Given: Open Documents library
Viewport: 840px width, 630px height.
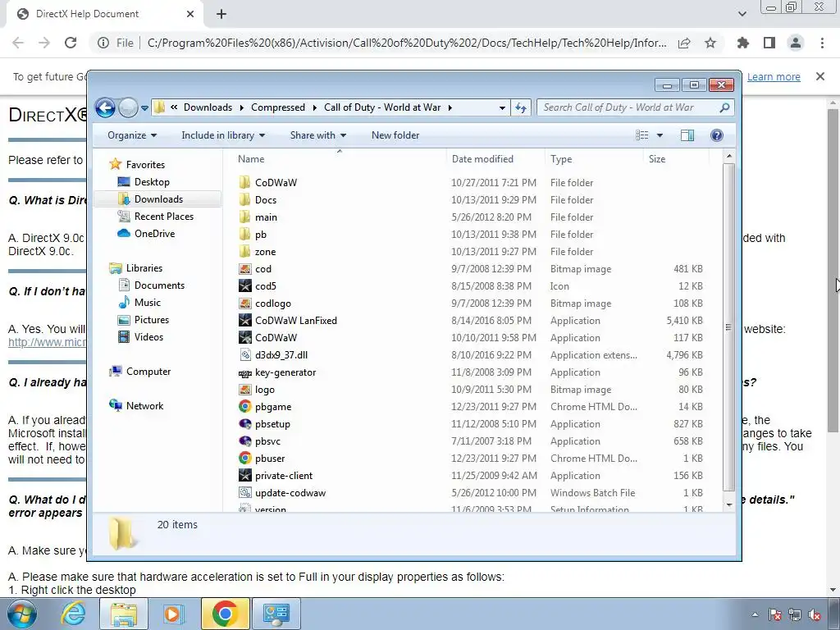Looking at the screenshot, I should coord(159,285).
